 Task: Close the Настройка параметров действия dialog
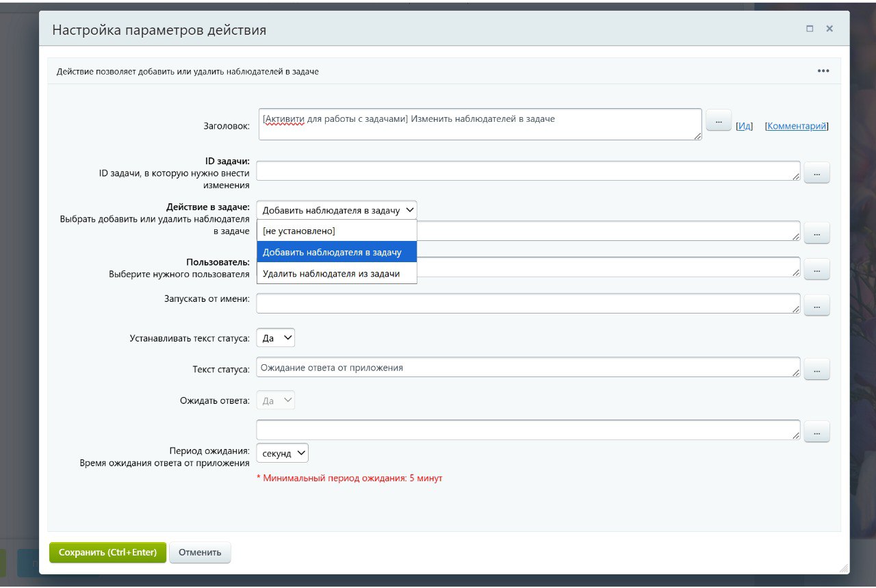[829, 29]
